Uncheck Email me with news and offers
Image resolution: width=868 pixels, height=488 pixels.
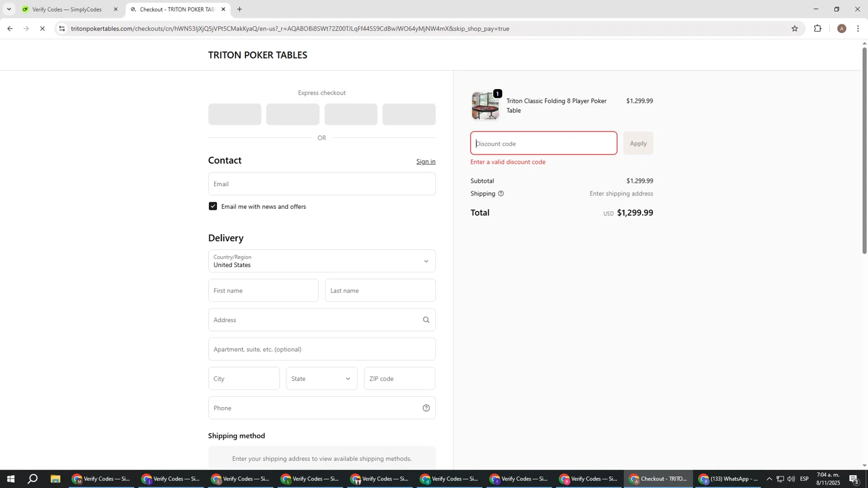213,206
